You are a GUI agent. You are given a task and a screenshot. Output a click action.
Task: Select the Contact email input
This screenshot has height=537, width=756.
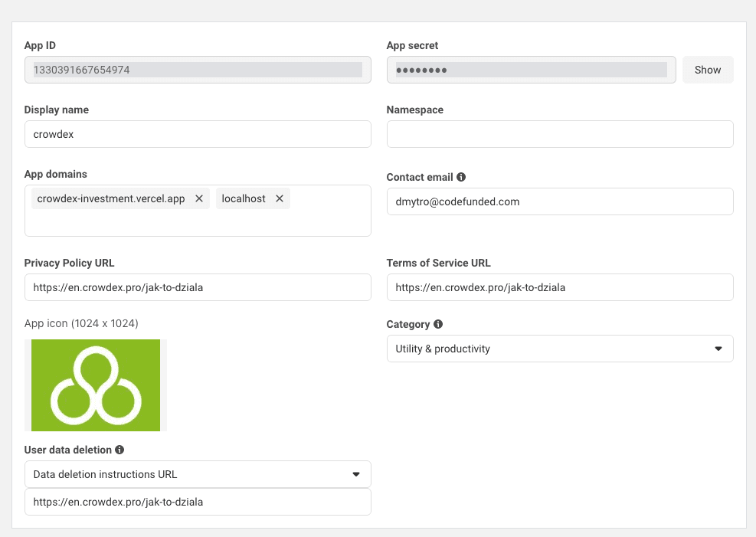point(559,201)
